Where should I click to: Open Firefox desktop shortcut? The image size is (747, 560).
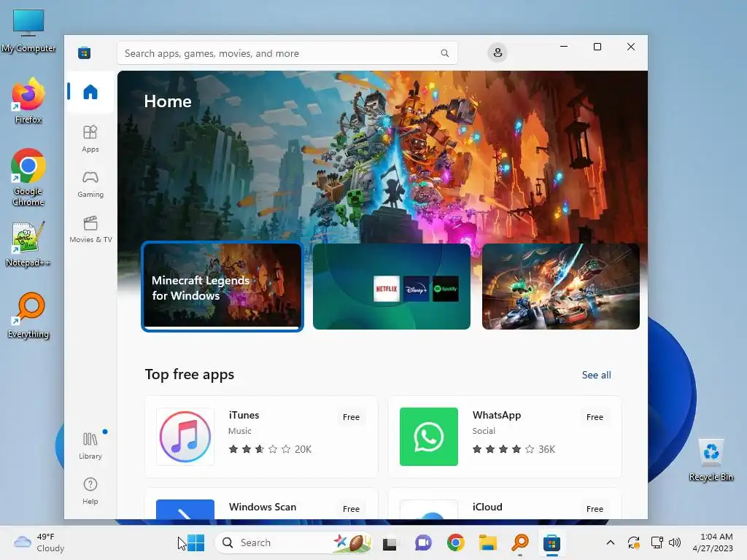pos(28,101)
